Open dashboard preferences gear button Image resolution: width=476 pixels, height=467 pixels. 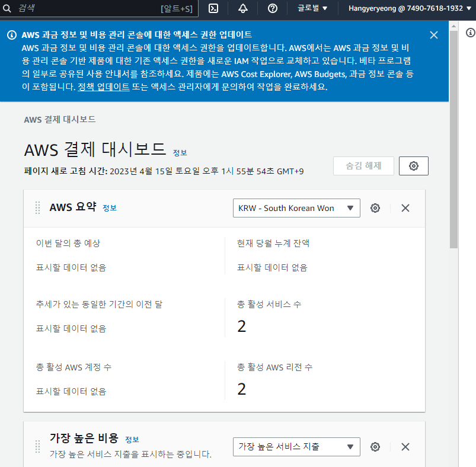[414, 166]
